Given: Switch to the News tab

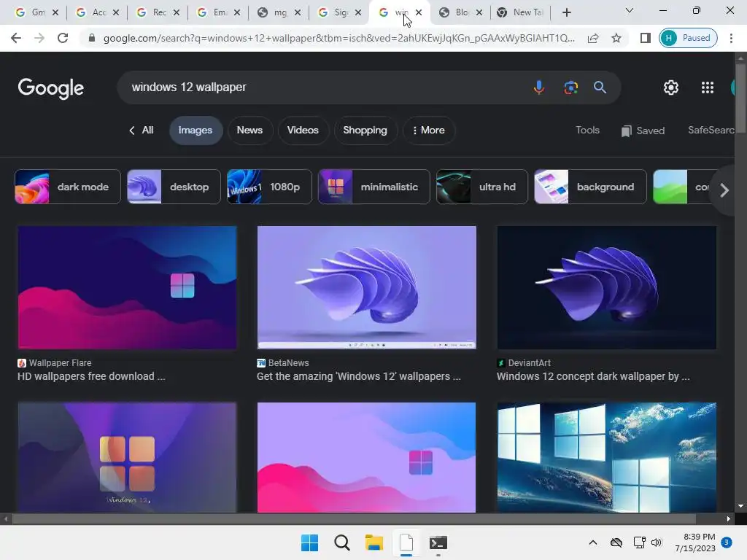Looking at the screenshot, I should (249, 130).
